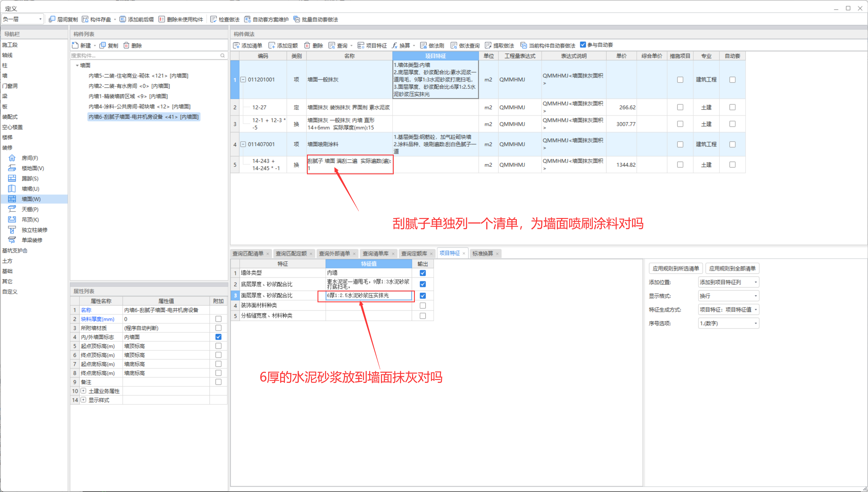The image size is (868, 492).
Task: Click 添加清单 tool
Action: coord(248,45)
